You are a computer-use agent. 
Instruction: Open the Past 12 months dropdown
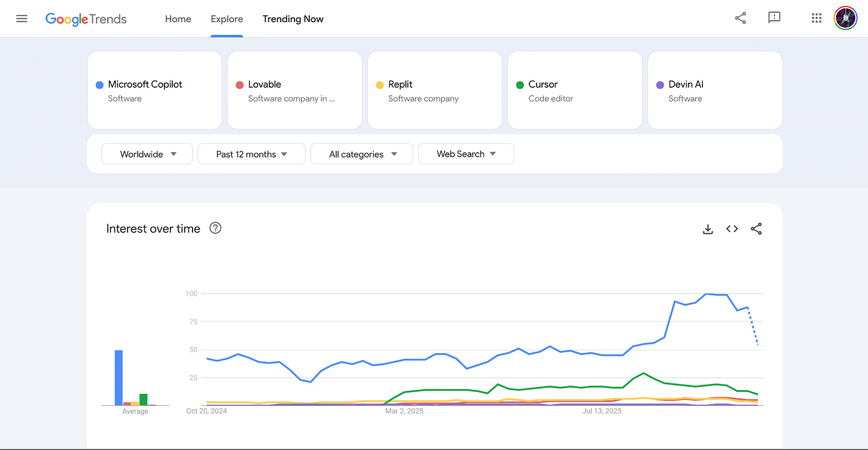tap(251, 154)
